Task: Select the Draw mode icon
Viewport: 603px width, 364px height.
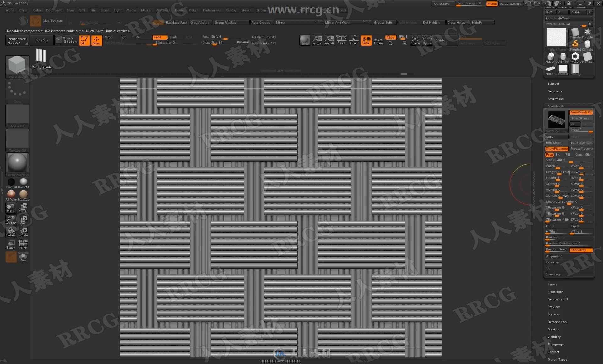Action: click(x=97, y=40)
